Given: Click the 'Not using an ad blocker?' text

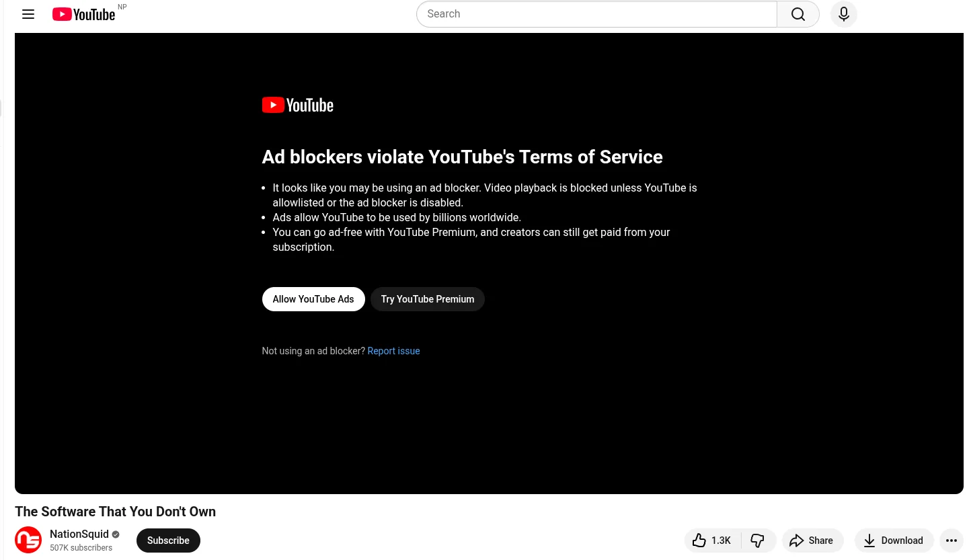Looking at the screenshot, I should point(313,351).
